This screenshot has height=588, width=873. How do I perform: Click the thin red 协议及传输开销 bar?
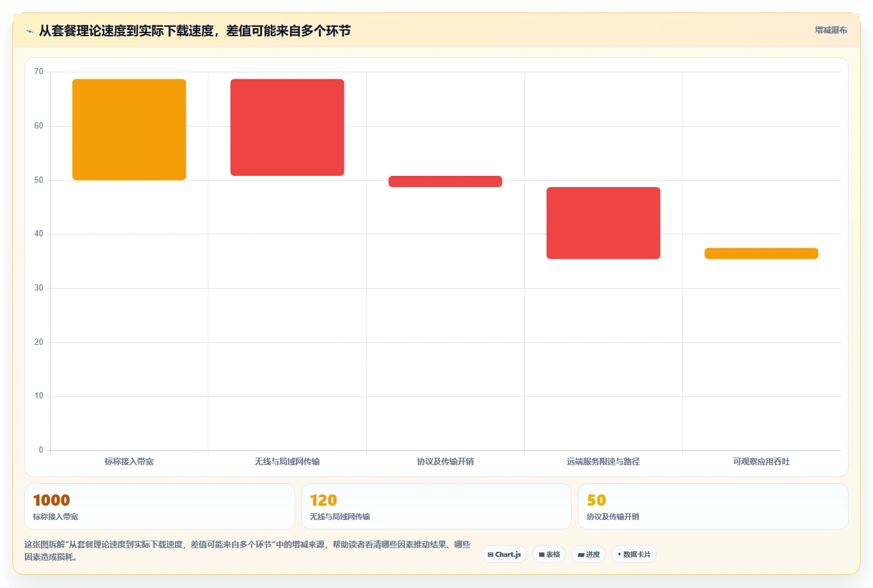[x=446, y=181]
